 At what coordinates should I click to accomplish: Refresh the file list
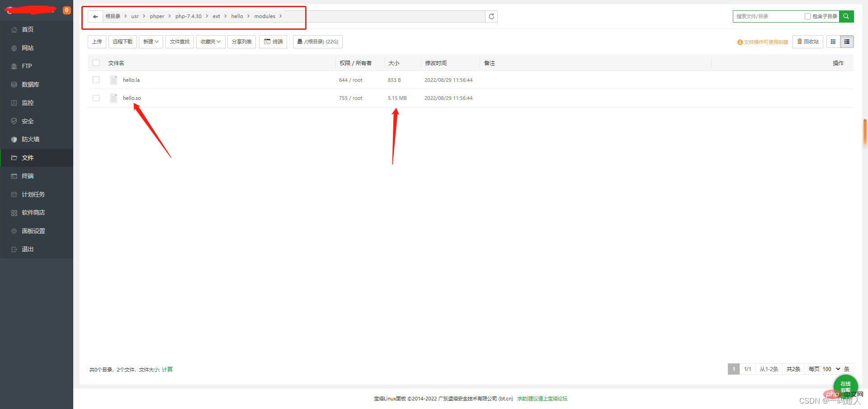pyautogui.click(x=491, y=17)
